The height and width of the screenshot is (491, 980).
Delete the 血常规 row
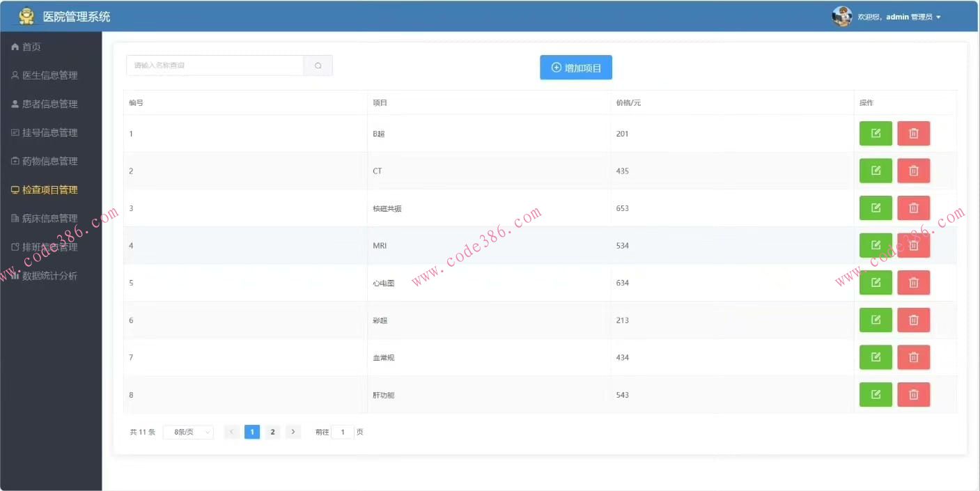[913, 357]
